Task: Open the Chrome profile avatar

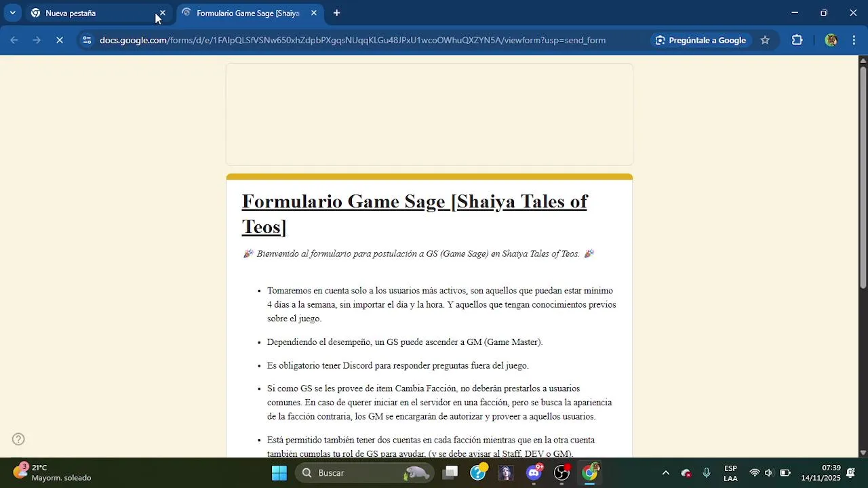Action: tap(831, 40)
